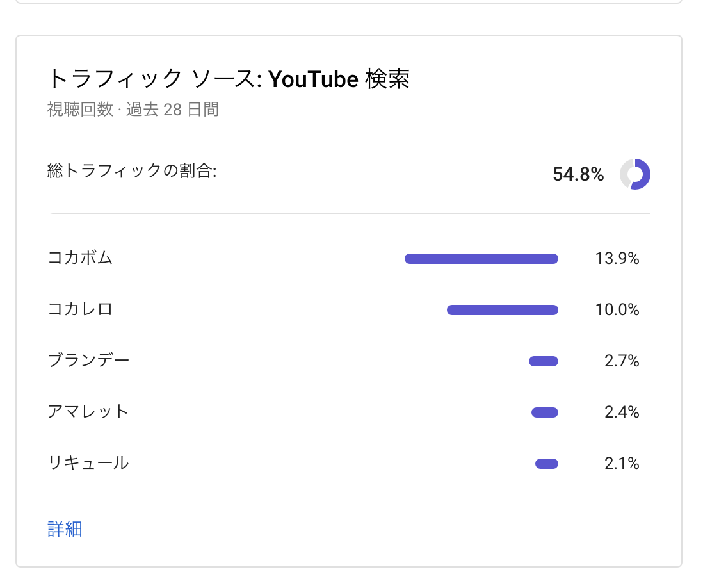
Task: Click the donut chart icon beside 54.8%
Action: coord(634,174)
